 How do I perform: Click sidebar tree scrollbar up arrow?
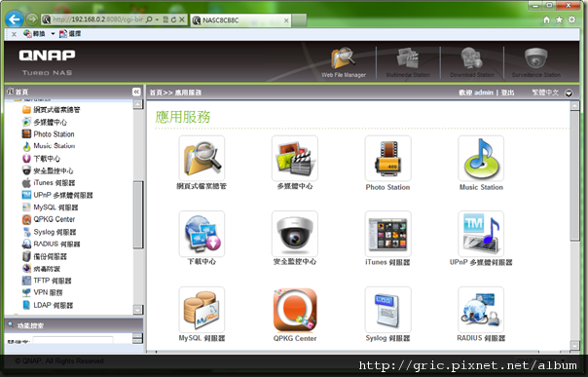point(138,104)
